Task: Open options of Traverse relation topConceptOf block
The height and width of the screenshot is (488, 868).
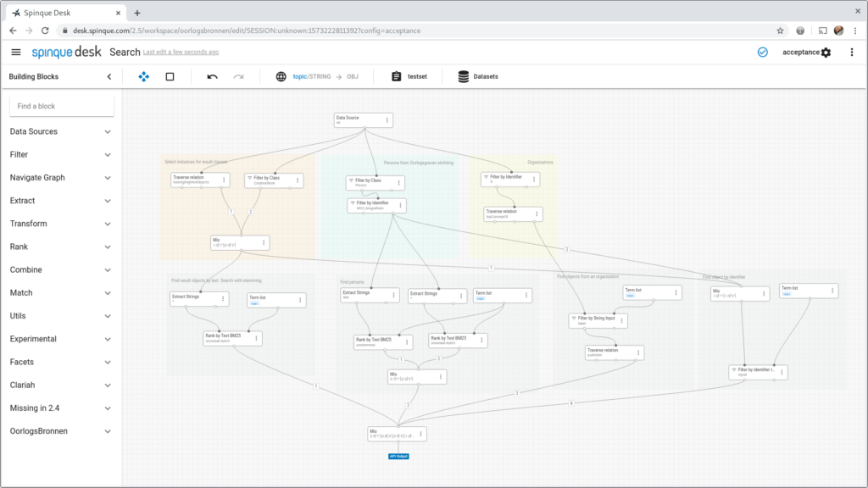Action: click(x=537, y=213)
